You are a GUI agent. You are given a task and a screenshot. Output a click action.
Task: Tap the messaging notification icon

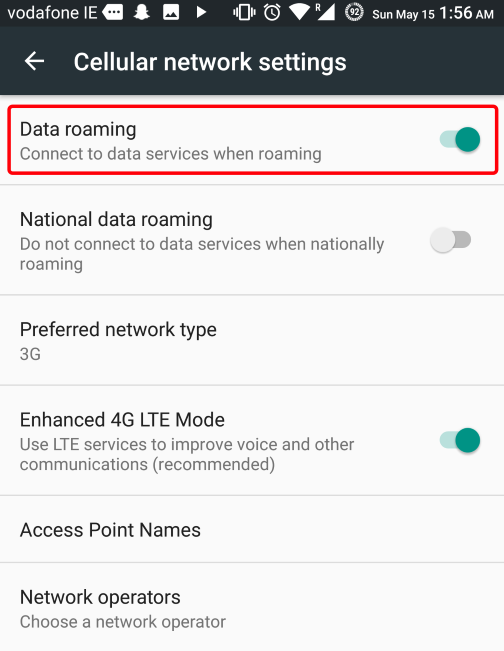(113, 12)
